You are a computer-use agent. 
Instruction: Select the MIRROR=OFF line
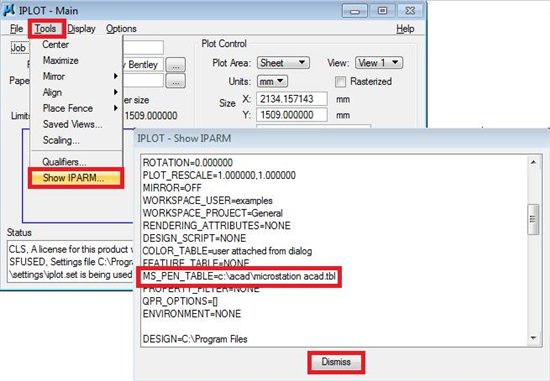point(172,188)
